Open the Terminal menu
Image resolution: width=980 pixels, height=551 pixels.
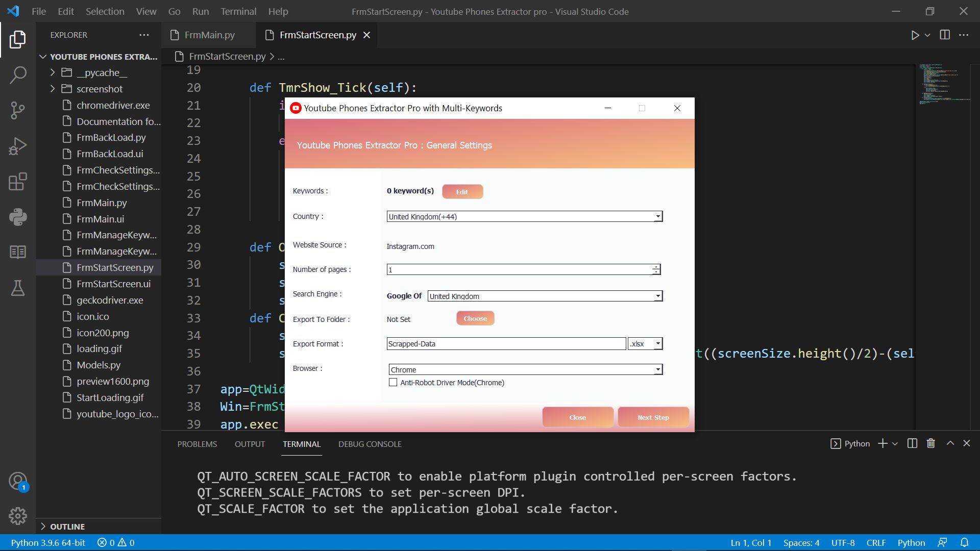click(x=238, y=11)
